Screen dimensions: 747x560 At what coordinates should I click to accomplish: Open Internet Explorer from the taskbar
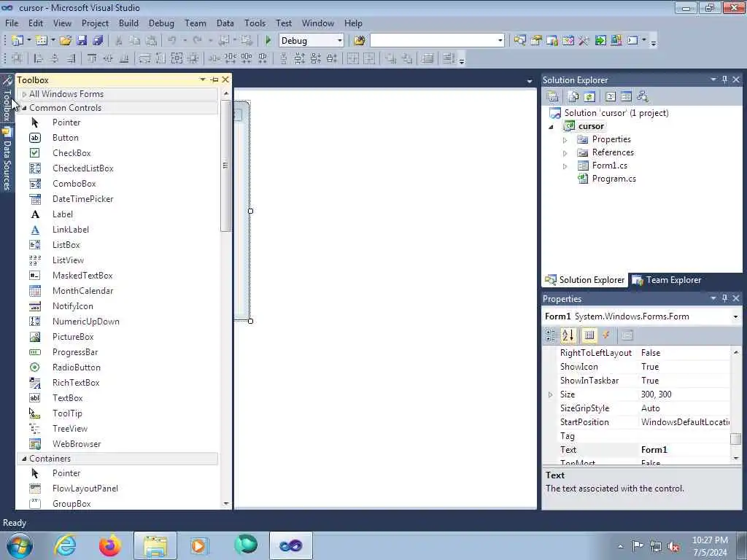pyautogui.click(x=65, y=545)
